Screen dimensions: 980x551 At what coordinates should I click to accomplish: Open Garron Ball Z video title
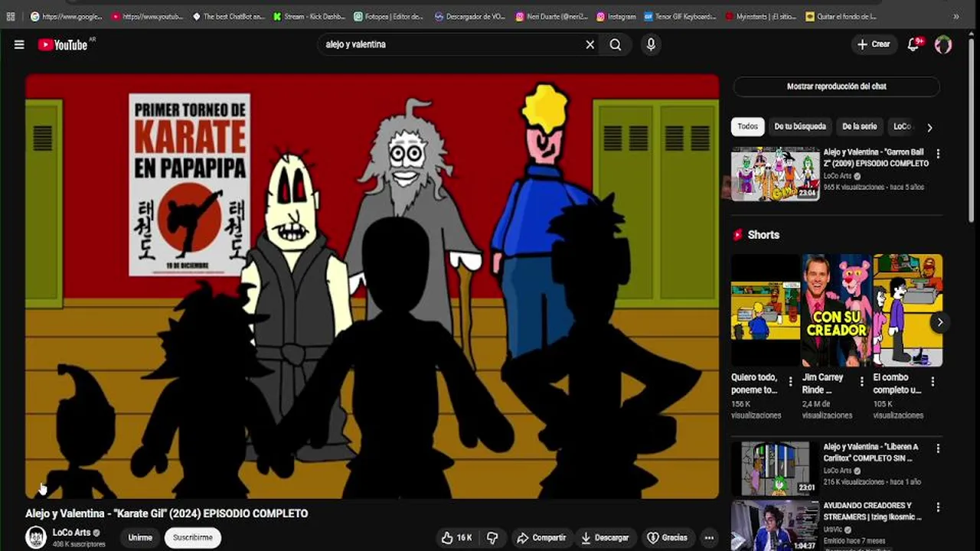[x=876, y=158]
